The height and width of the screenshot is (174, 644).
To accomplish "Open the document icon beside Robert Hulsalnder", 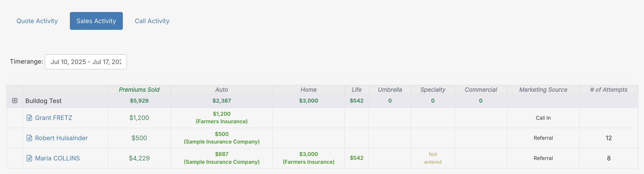I will point(29,138).
